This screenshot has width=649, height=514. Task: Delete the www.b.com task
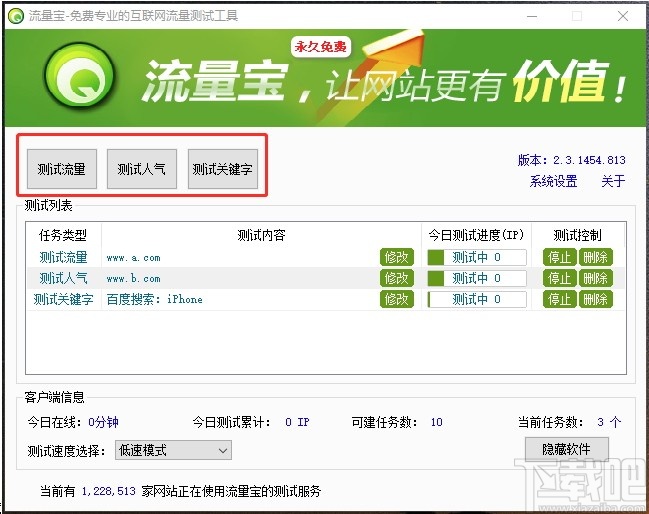(595, 278)
